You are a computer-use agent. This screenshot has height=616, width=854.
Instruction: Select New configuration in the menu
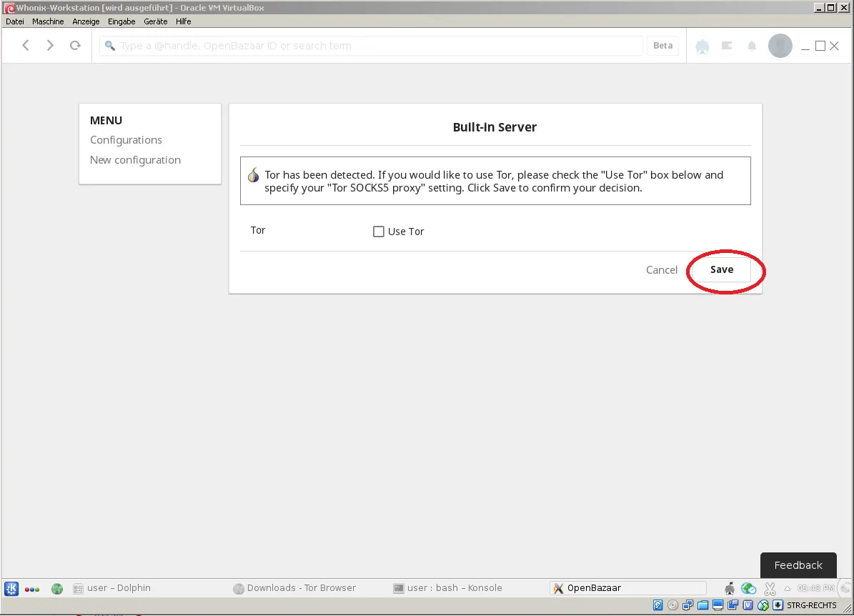point(135,159)
